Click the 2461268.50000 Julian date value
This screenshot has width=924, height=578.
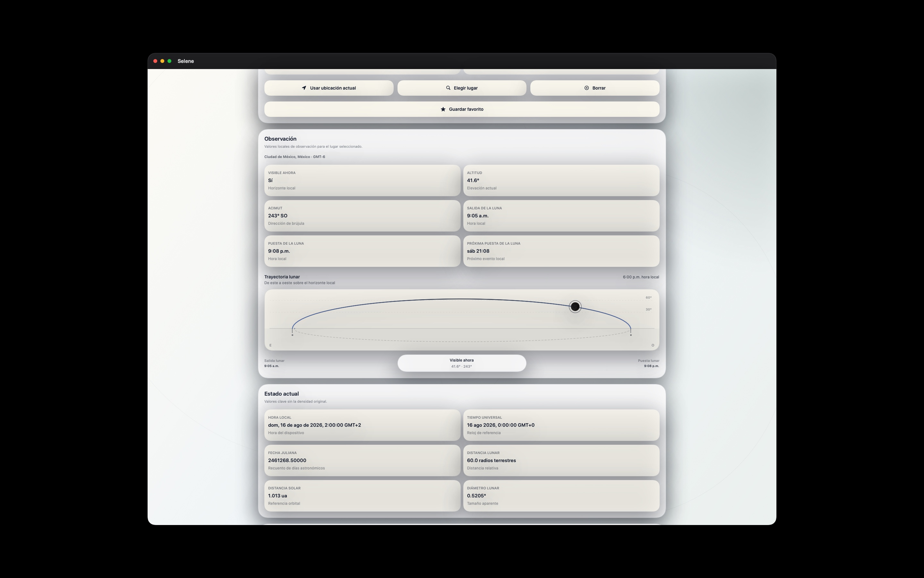click(287, 460)
